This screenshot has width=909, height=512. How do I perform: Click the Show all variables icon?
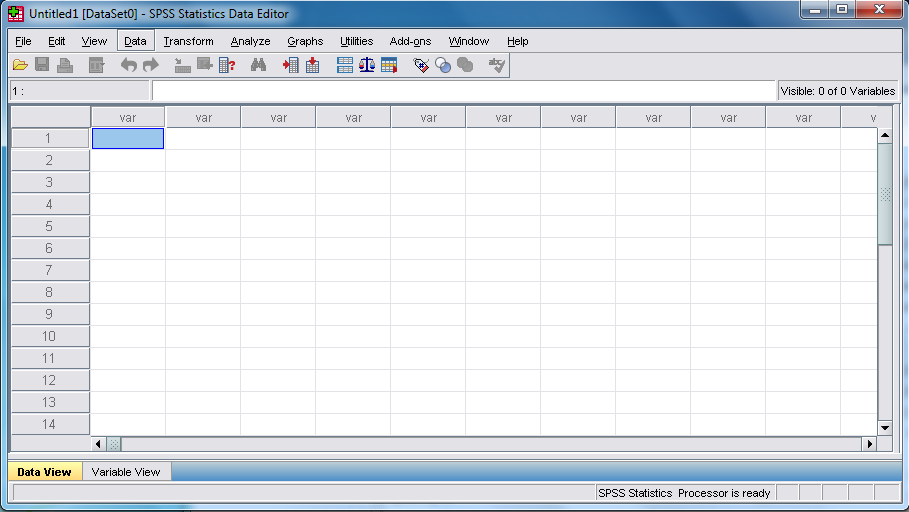(x=465, y=65)
